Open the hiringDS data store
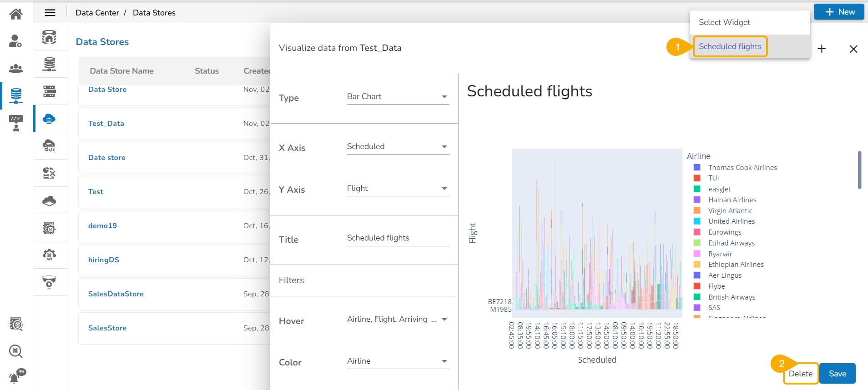Screen dimensions: 868x390 [x=104, y=260]
